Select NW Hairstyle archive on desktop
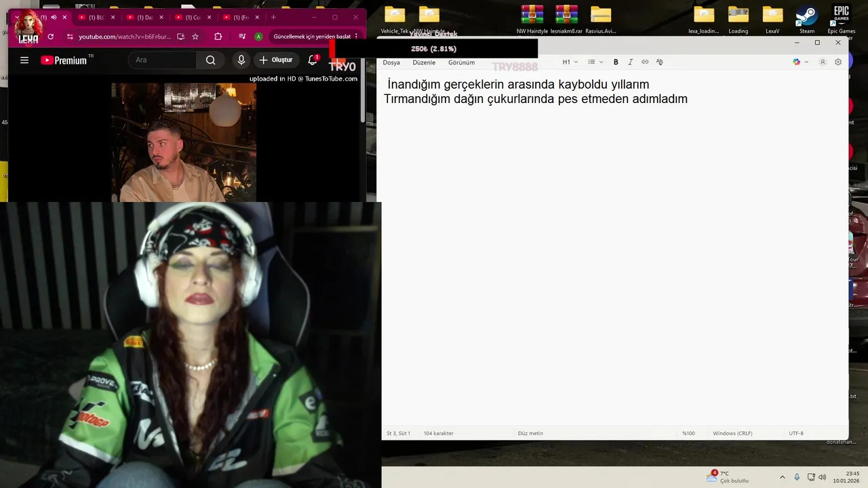Screen dimensions: 868x488 point(532,19)
